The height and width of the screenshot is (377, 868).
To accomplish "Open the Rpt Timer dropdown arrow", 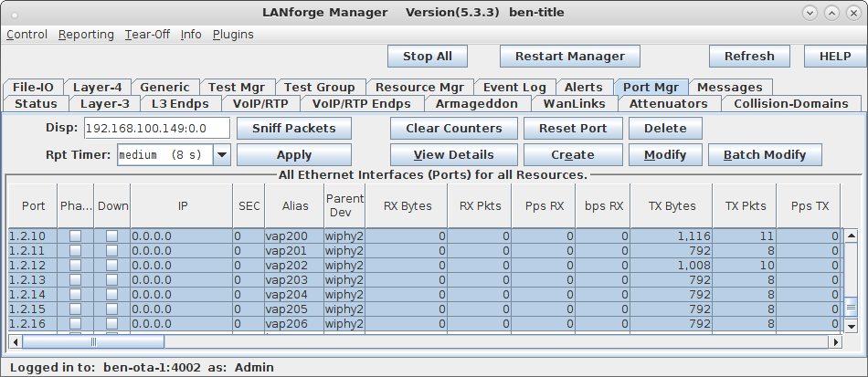I will pyautogui.click(x=221, y=155).
